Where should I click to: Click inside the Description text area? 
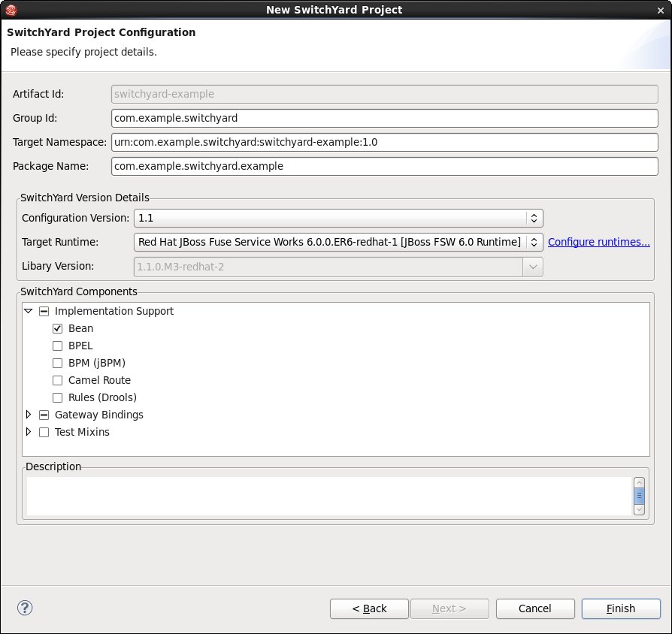click(x=329, y=496)
